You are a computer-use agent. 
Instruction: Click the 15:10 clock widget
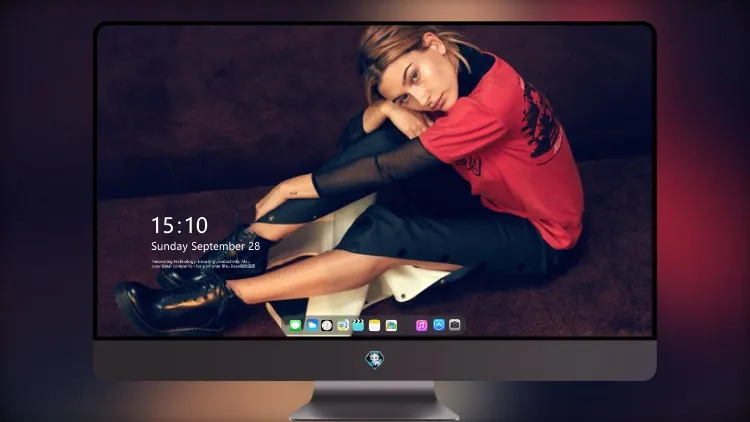(x=180, y=225)
